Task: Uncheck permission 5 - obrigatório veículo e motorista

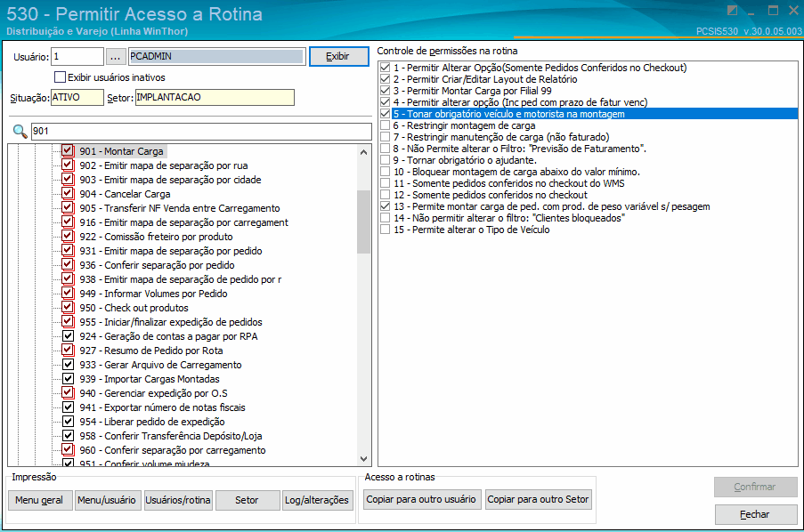Action: pos(385,114)
